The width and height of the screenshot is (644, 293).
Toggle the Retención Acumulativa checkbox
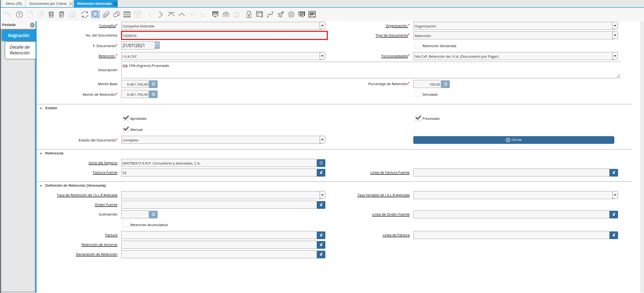click(126, 224)
